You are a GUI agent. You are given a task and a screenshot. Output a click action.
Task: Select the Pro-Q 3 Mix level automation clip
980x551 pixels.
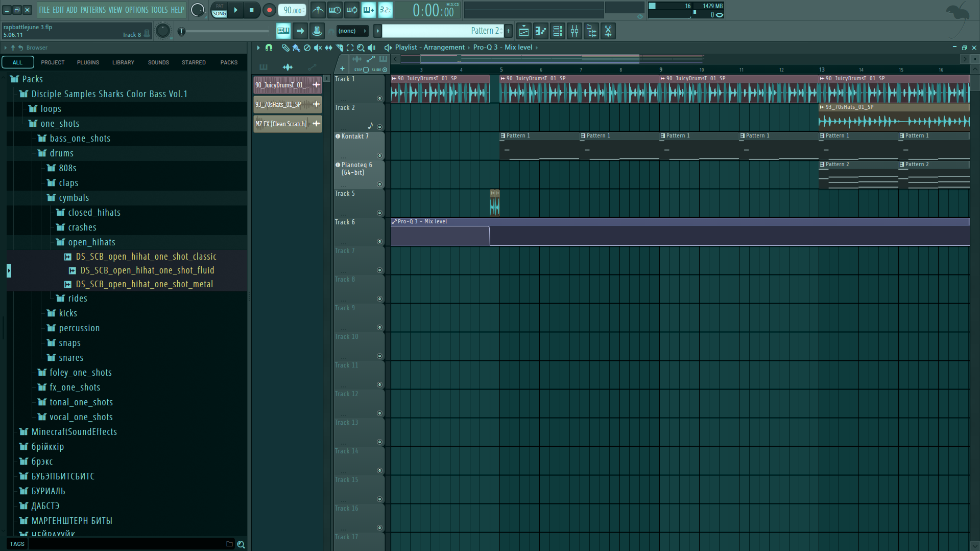[680, 233]
